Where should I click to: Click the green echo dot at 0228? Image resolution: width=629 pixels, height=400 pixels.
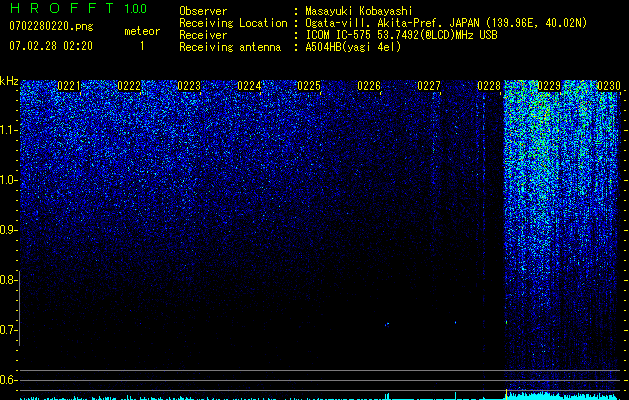[x=506, y=322]
